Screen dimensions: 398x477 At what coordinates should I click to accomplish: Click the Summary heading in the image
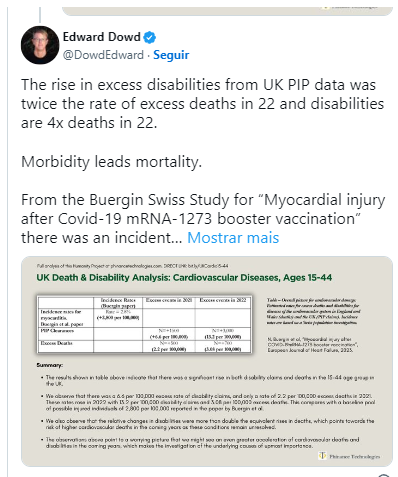coord(49,365)
